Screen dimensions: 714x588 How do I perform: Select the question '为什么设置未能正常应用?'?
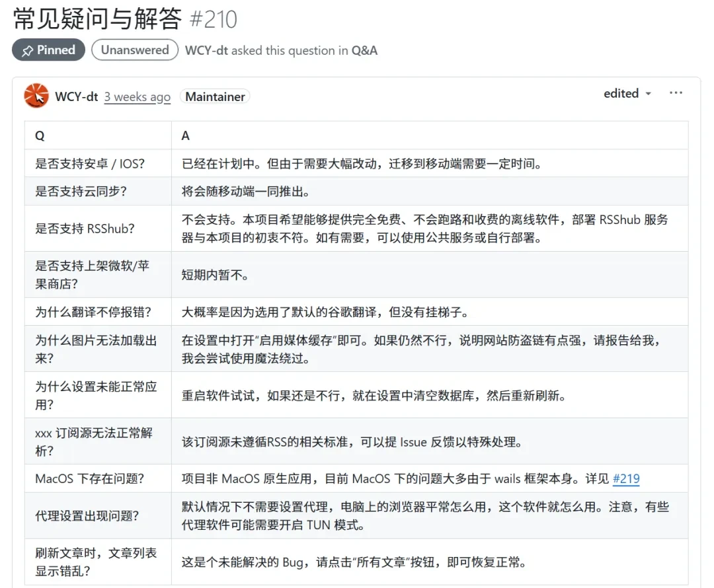[x=96, y=396]
